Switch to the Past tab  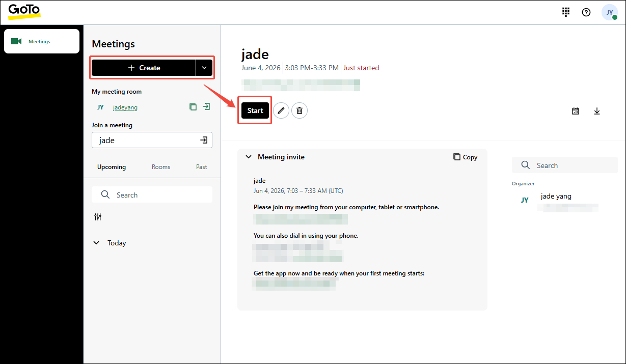coord(202,167)
